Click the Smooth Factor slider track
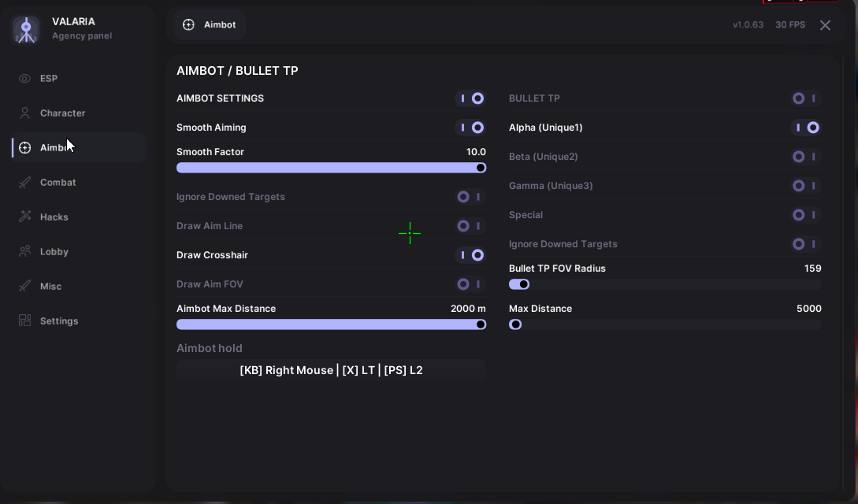The width and height of the screenshot is (858, 504). pos(331,168)
